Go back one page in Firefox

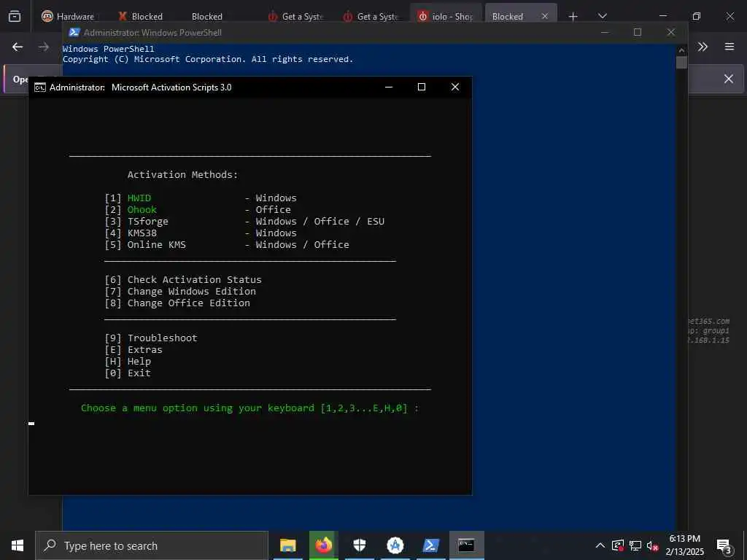[18, 47]
